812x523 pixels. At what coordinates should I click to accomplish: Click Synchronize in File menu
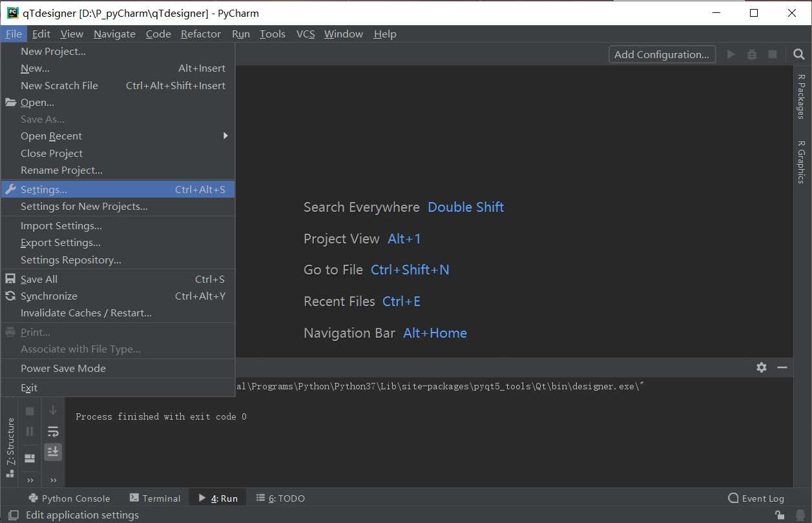[118, 296]
